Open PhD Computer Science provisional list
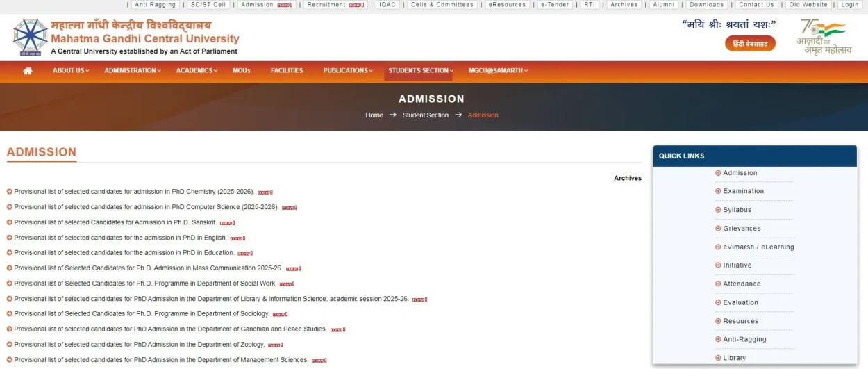 [x=147, y=207]
